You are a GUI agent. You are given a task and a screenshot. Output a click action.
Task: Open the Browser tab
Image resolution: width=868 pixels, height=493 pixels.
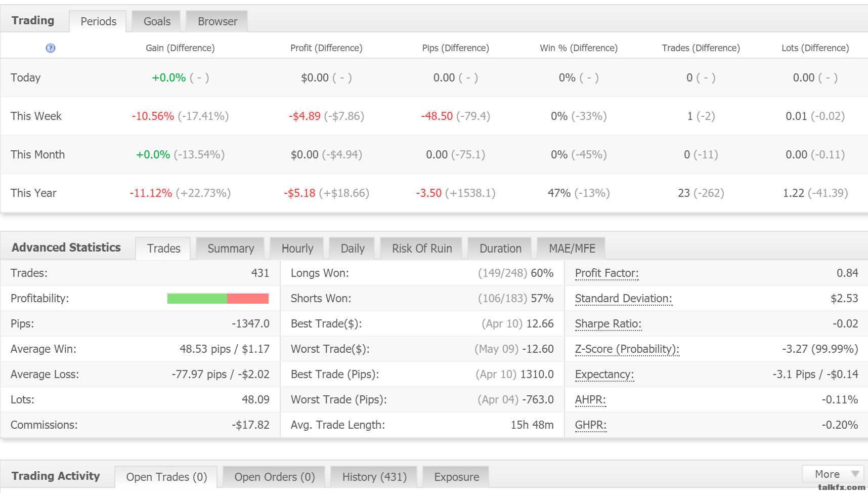pyautogui.click(x=218, y=21)
